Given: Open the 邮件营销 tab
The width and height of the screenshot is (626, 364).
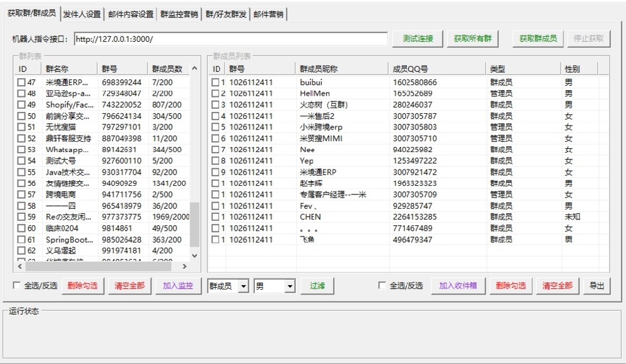Looking at the screenshot, I should point(269,14).
